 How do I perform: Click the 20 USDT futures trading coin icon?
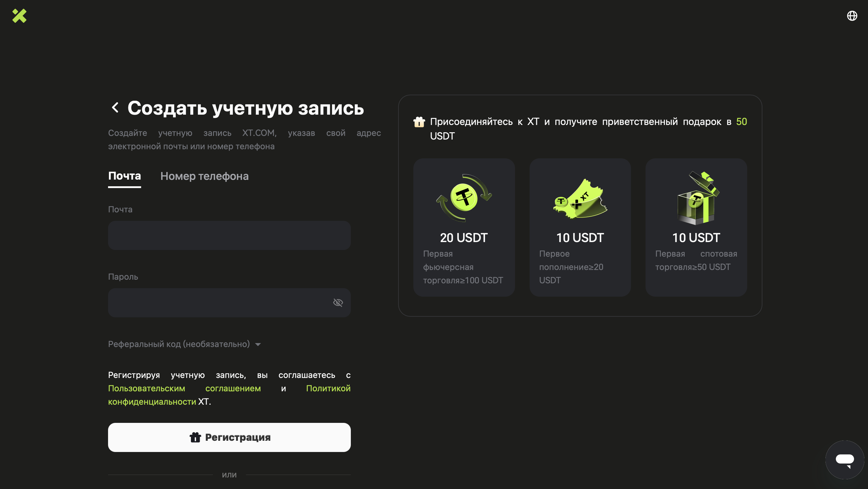coord(464,198)
